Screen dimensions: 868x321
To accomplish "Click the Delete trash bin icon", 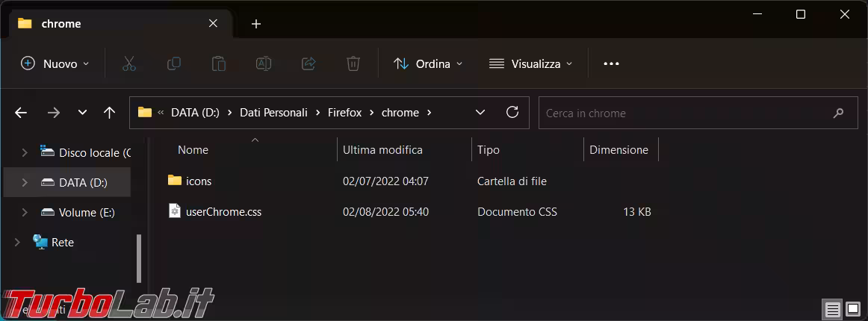I will coord(353,64).
